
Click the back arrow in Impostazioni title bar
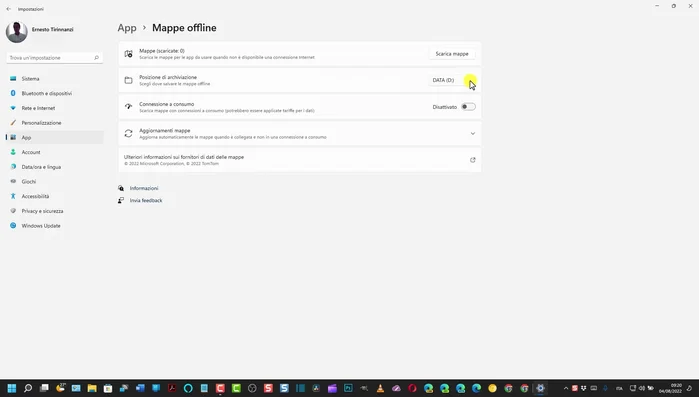click(x=8, y=9)
